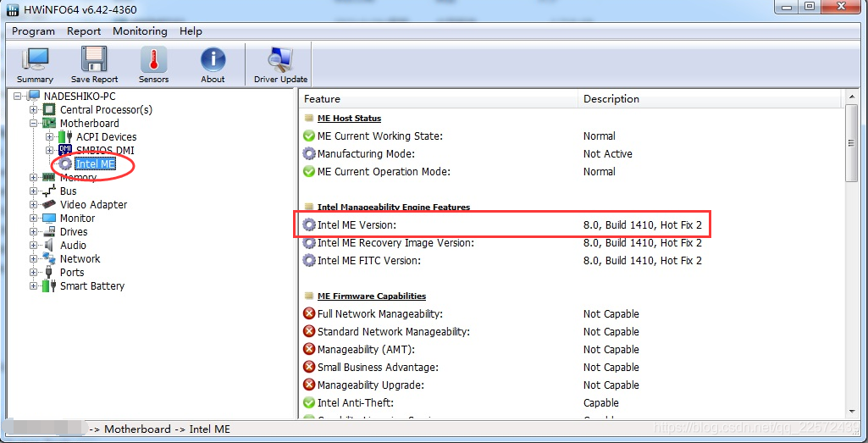Open the Program menu
Screen dimensions: 868x443
click(x=33, y=31)
